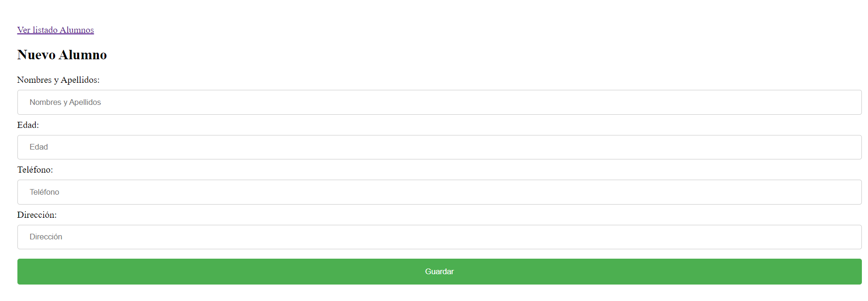The image size is (868, 301).
Task: Click the "Teléfono" placeholder text
Action: (44, 192)
